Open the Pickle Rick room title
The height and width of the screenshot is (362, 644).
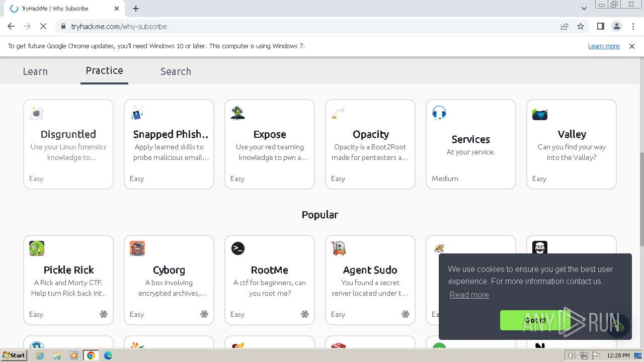(x=69, y=270)
